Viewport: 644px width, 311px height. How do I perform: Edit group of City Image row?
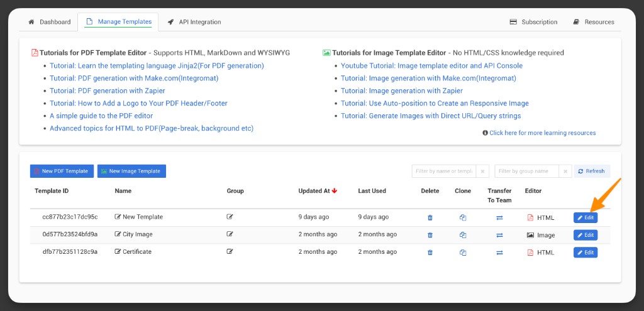[x=230, y=234]
